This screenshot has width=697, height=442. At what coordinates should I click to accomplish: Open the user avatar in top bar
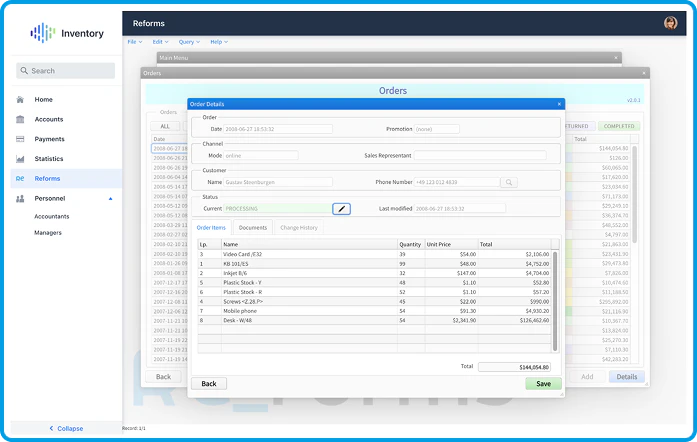(x=670, y=23)
